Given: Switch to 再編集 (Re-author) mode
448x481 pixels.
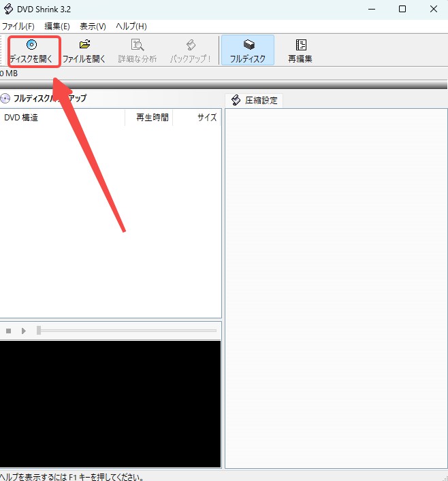Looking at the screenshot, I should [x=300, y=50].
